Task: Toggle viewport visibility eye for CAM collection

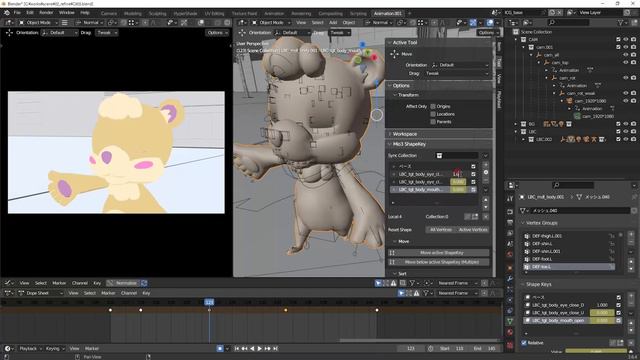Action: point(626,40)
